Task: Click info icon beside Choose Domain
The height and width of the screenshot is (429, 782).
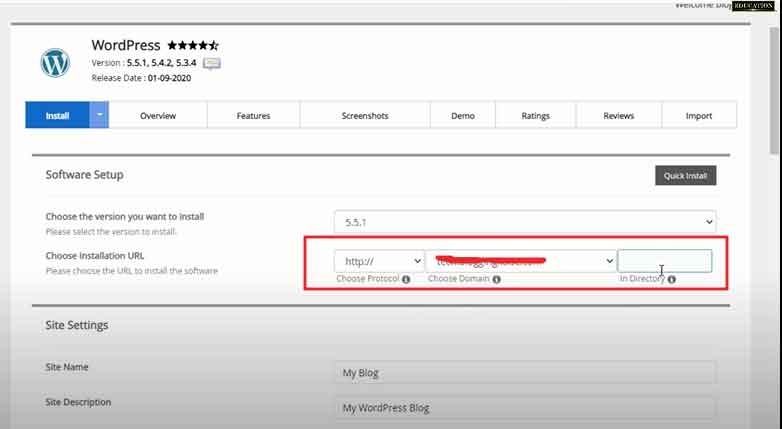Action: coord(497,280)
